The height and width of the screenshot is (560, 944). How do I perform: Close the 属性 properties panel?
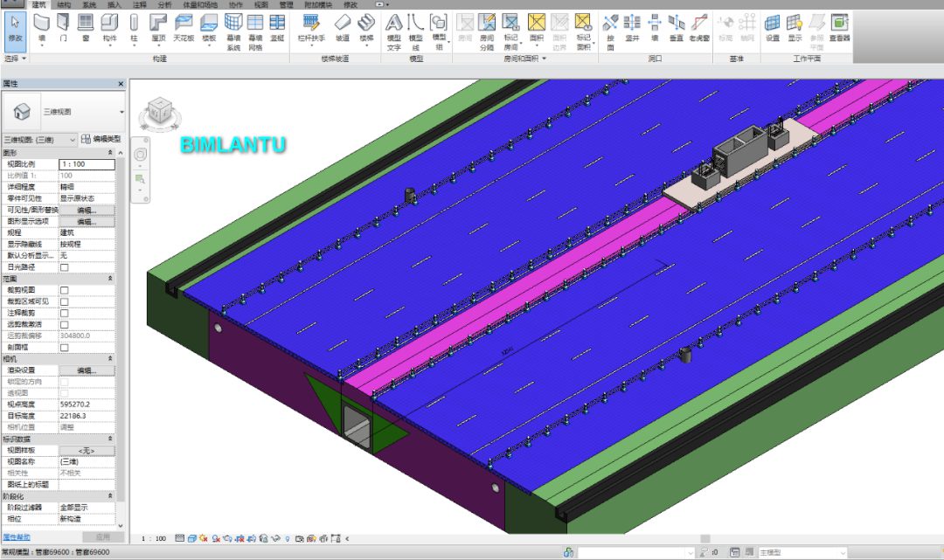[x=121, y=84]
